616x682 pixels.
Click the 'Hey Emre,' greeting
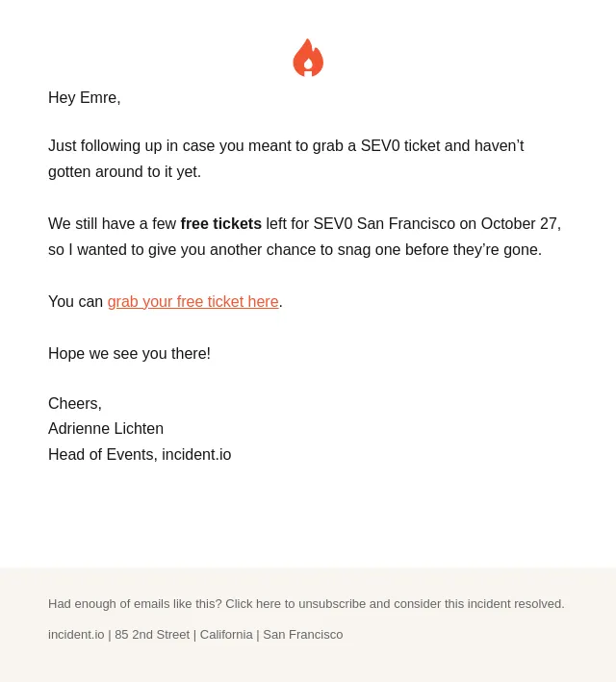coord(85,98)
